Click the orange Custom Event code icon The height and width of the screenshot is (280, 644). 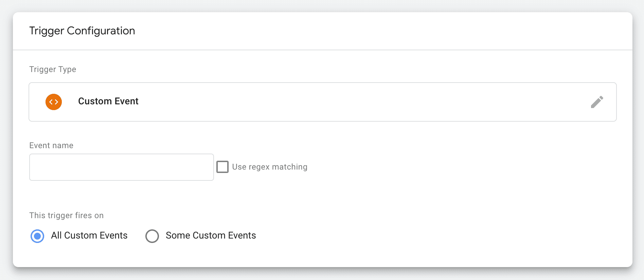[x=54, y=102]
